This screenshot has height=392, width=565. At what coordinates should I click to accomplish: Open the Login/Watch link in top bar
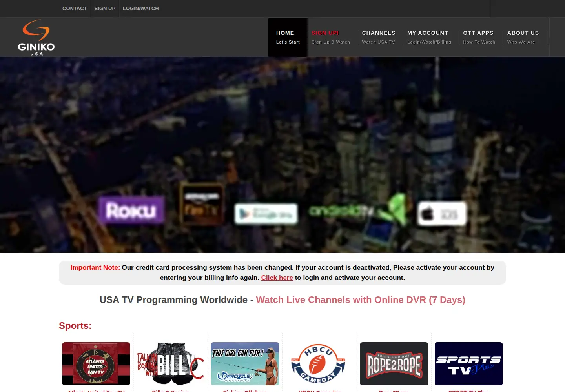[x=141, y=8]
